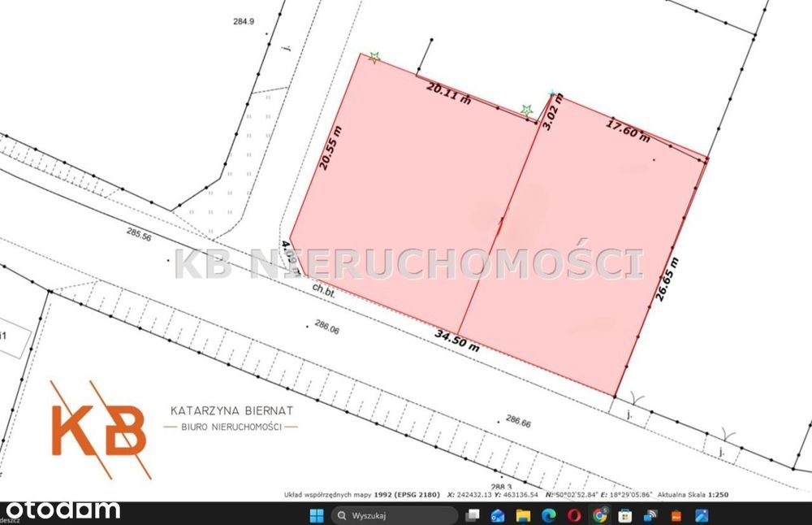Open Task View in the taskbar

tap(472, 515)
